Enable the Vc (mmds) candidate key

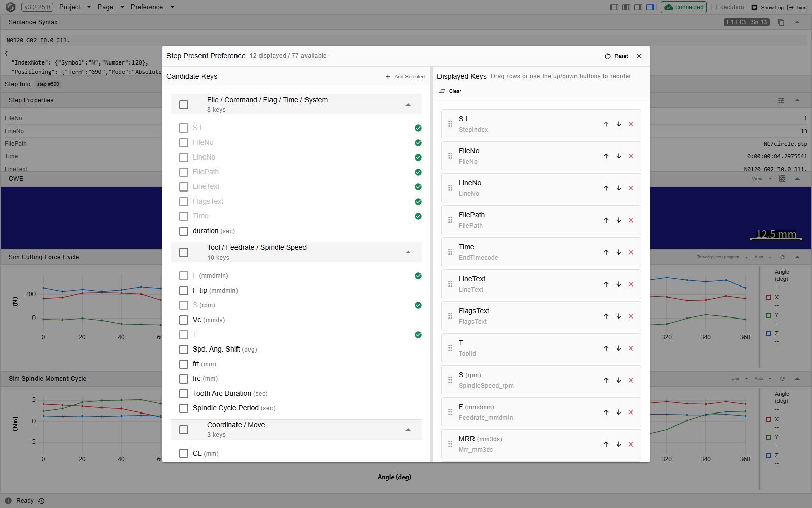click(x=184, y=320)
